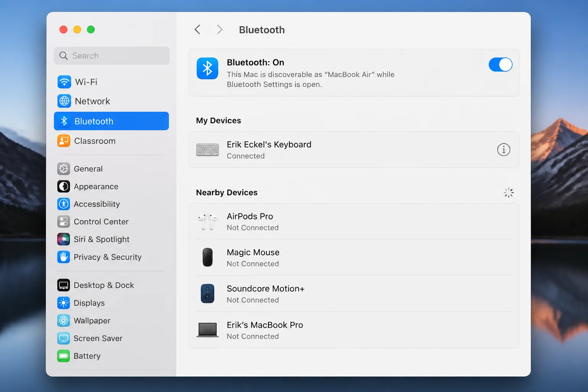
Task: Minimize window with yellow button
Action: pos(77,29)
